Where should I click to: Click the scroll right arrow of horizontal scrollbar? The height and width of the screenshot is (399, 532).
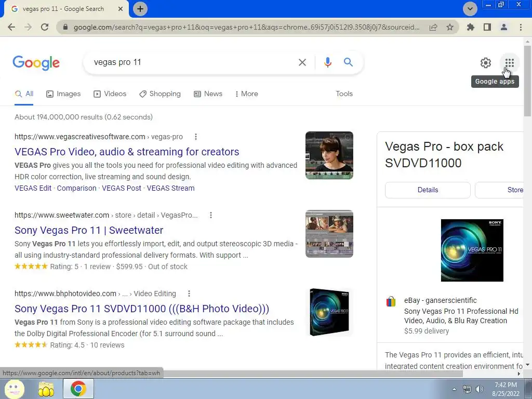click(519, 374)
